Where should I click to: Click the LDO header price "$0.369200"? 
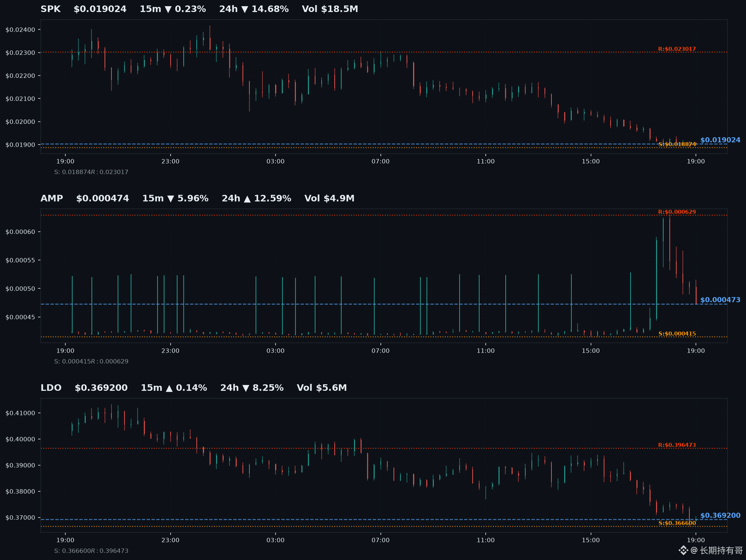pyautogui.click(x=101, y=388)
